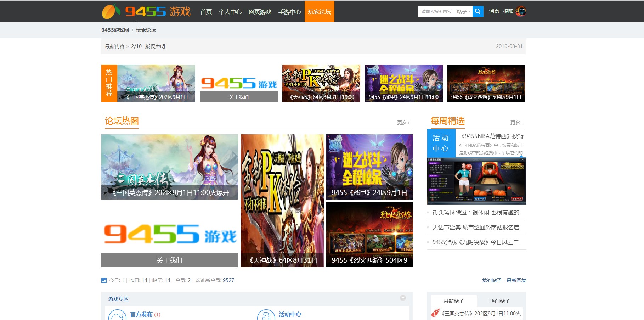Open large 三国英杰传 202区 hot image
Viewport: 644px width, 320px height.
pyautogui.click(x=169, y=167)
